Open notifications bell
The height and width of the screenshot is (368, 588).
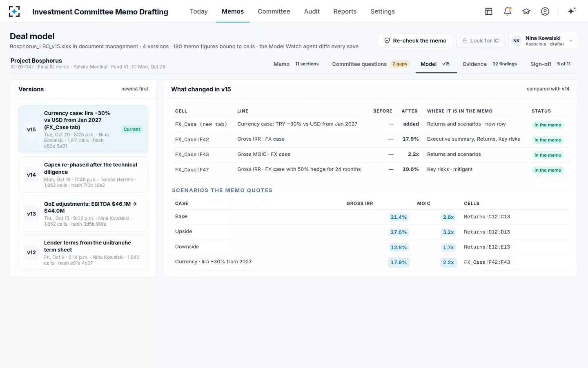508,11
